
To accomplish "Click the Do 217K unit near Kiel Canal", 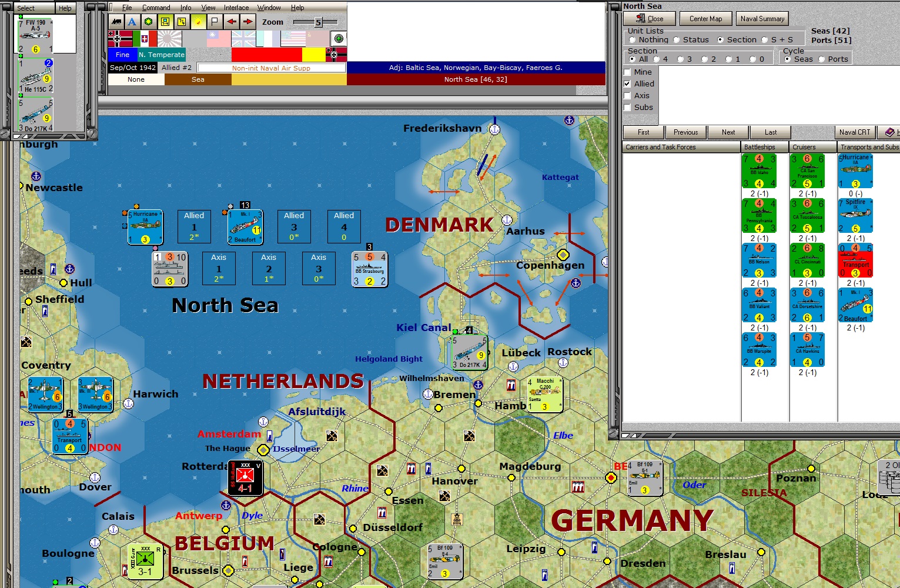I will pos(469,352).
